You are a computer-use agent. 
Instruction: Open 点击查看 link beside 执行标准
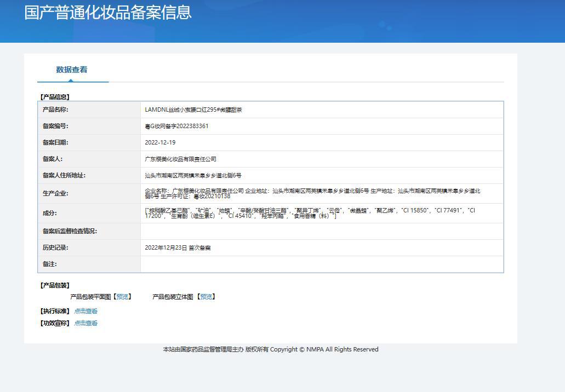click(85, 311)
